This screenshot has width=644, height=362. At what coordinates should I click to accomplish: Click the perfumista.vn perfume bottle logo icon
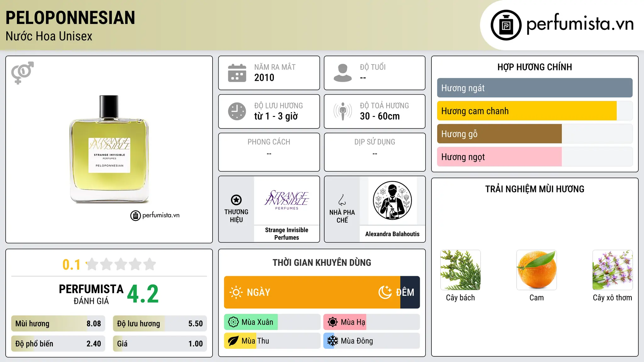(506, 25)
